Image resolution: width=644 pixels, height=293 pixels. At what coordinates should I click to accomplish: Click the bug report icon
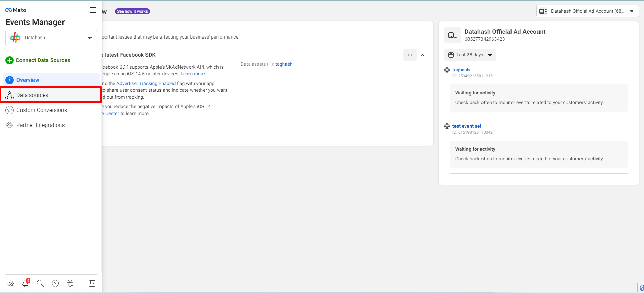click(x=70, y=283)
